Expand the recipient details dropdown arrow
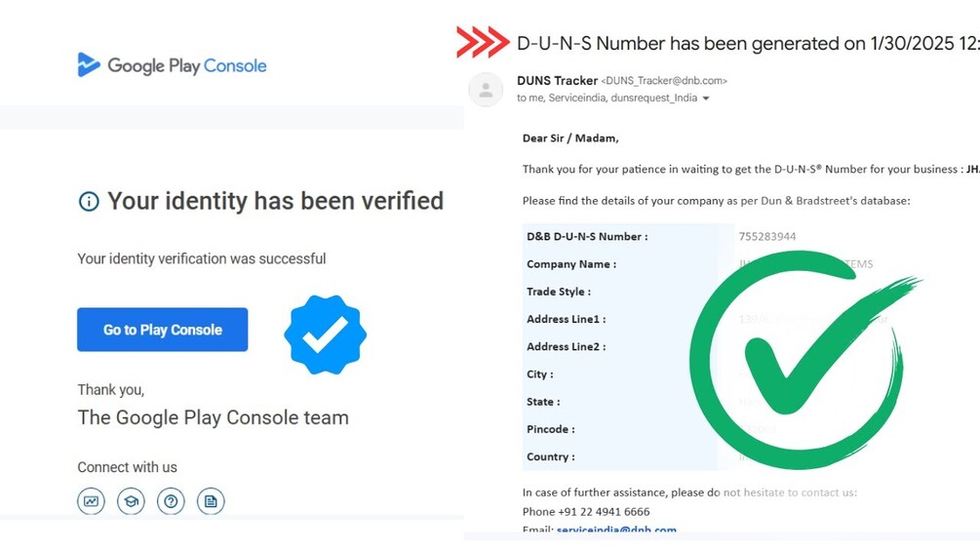Screen dimensions: 980x551 coord(706,98)
